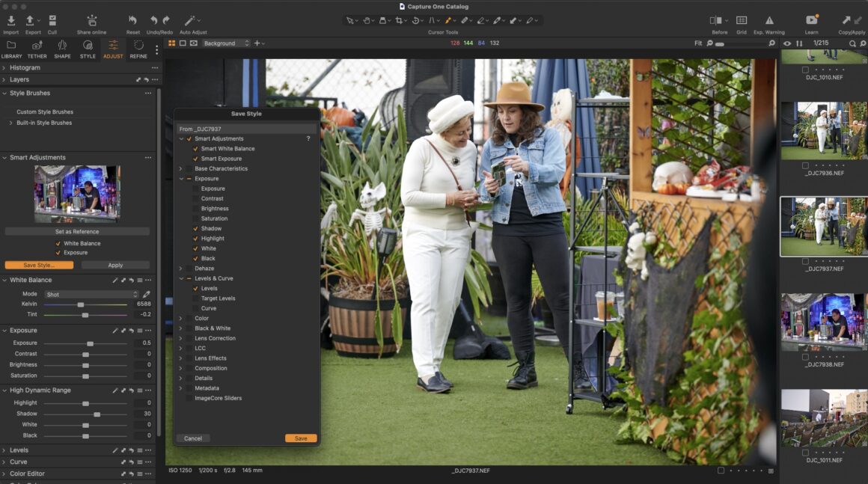868x484 pixels.
Task: Open the Learn panel icon
Action: [812, 20]
